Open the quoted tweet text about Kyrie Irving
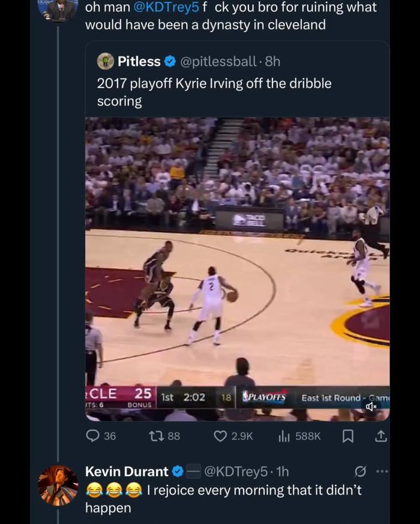 214,92
